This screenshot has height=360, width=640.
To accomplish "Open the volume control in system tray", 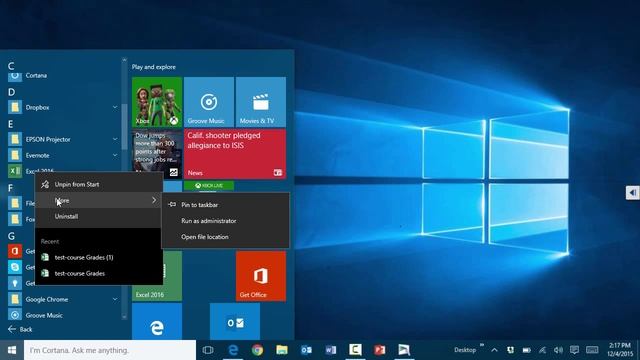I will (558, 350).
